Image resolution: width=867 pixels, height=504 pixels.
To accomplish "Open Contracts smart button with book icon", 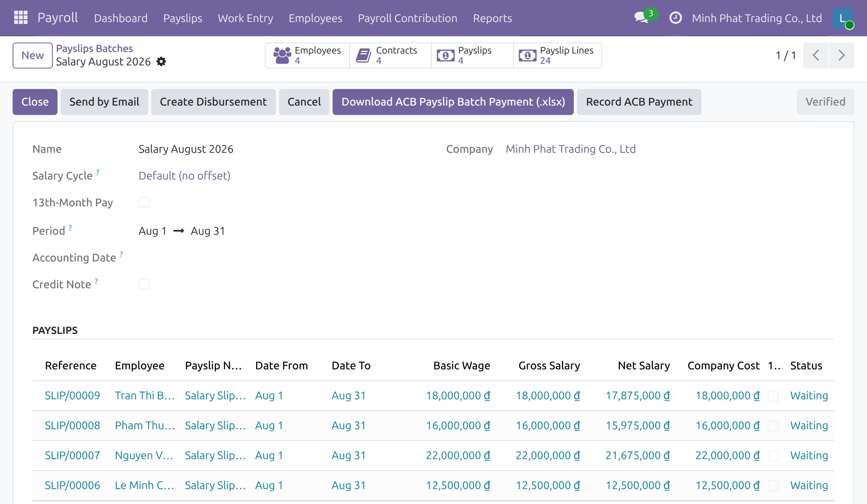I will (x=390, y=56).
